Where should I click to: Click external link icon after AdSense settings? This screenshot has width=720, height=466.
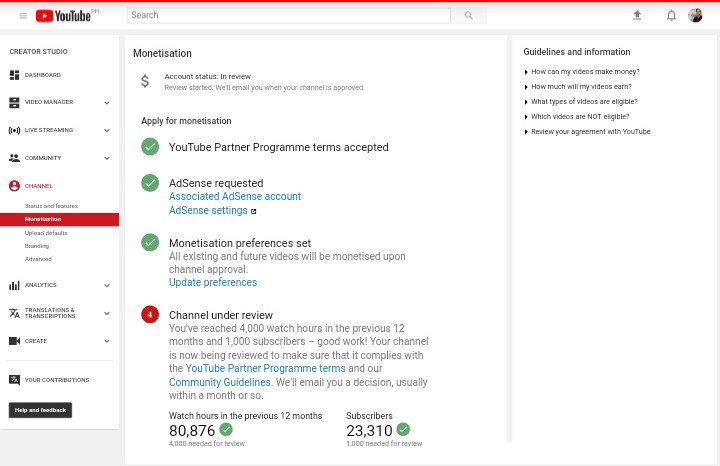point(253,211)
